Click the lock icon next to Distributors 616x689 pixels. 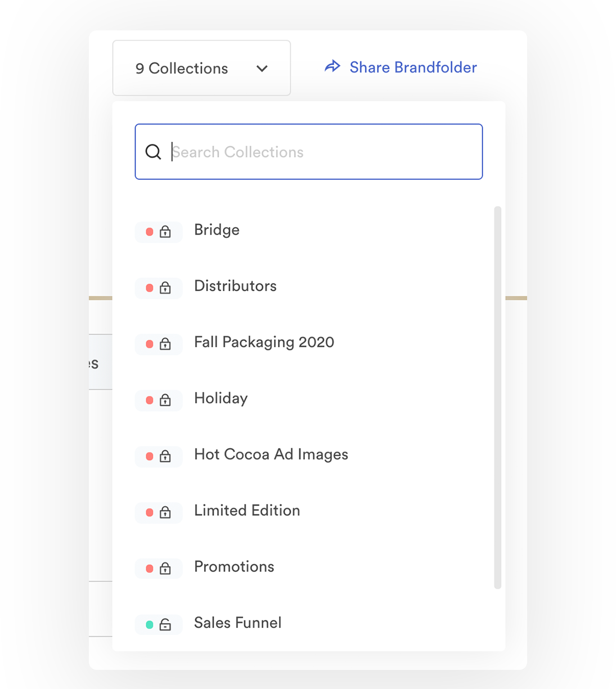pyautogui.click(x=165, y=287)
